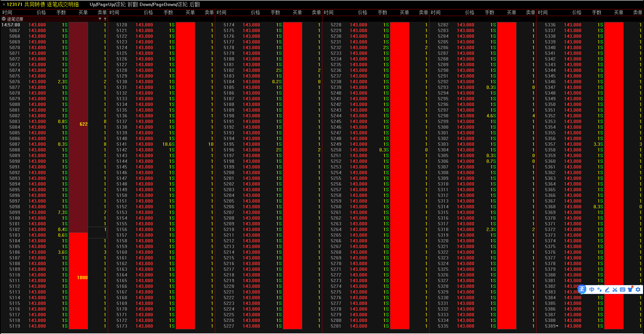Select the buy order bar labeled 622
This screenshot has width=644, height=334.
[x=78, y=127]
